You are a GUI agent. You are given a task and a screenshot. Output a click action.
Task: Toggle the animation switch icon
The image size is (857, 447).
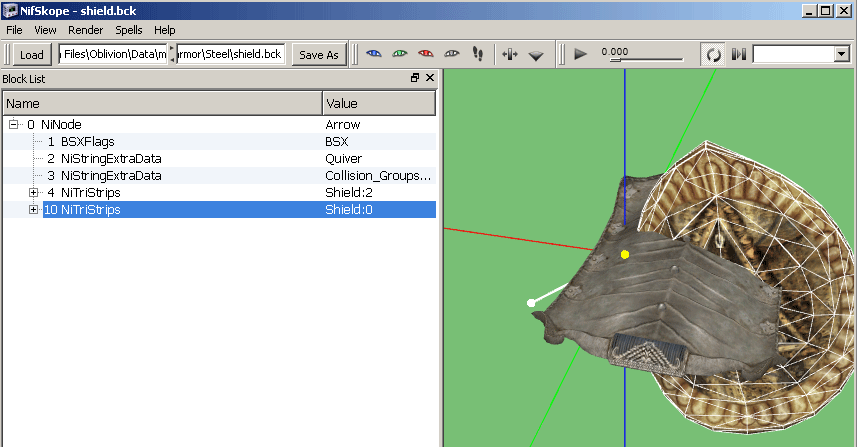pos(739,54)
